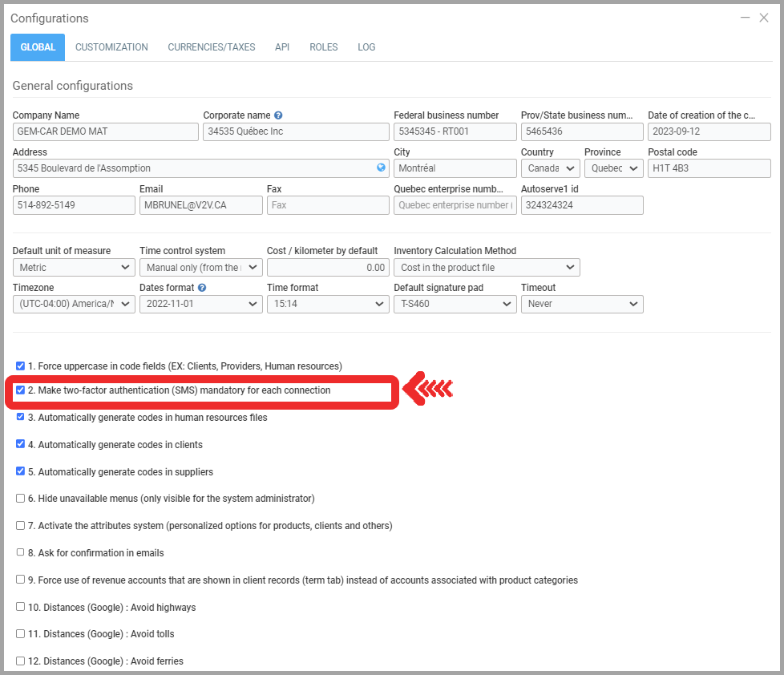The height and width of the screenshot is (675, 784).
Task: Click the Corporate name help icon
Action: [x=278, y=115]
